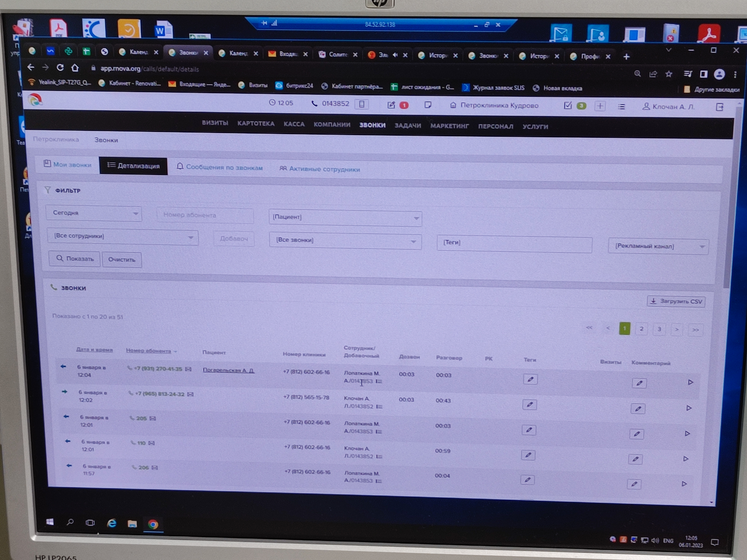This screenshot has width=747, height=560.
Task: Open the [Все звонки] call type dropdown
Action: 345,240
